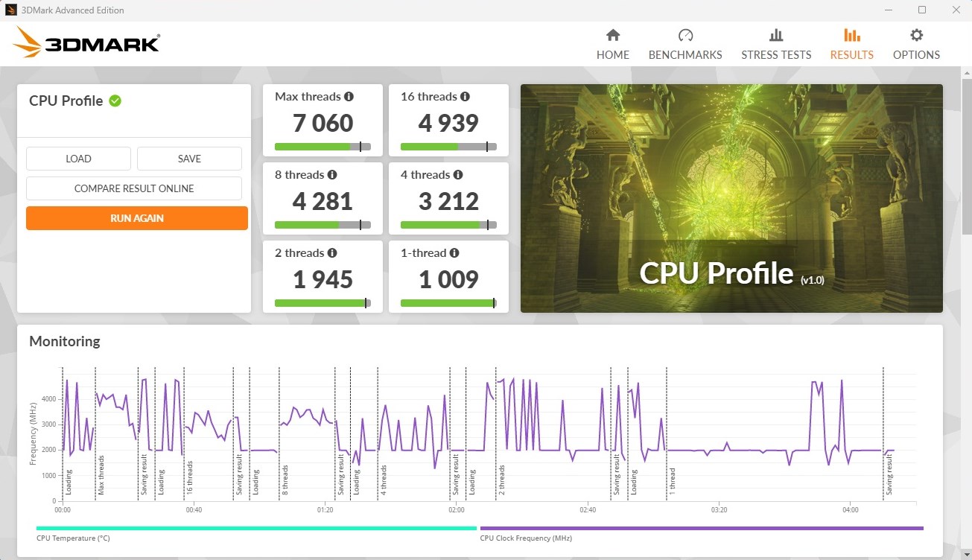Click the 4 threads score 3 212
This screenshot has width=972, height=560.
[x=448, y=201]
